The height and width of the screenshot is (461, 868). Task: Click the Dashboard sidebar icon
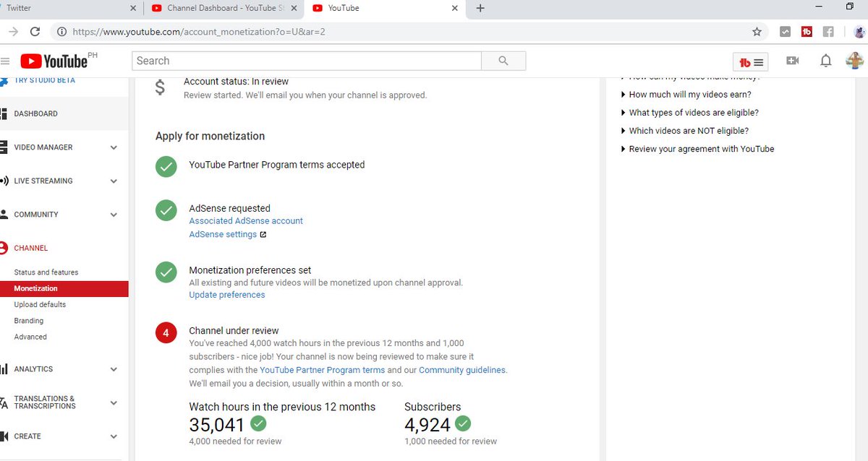pyautogui.click(x=4, y=114)
